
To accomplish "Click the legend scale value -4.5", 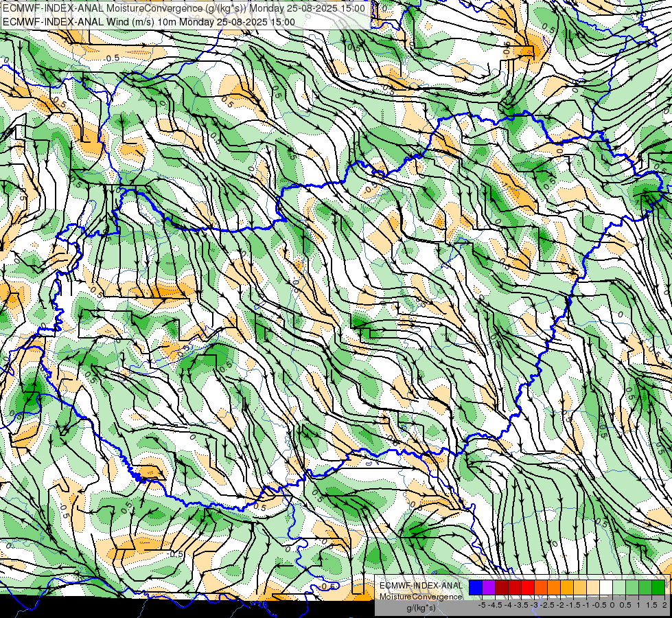I will coord(495,605).
